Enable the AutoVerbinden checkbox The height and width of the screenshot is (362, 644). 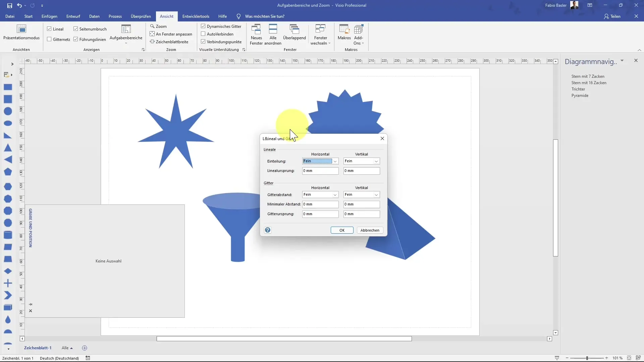coord(203,34)
